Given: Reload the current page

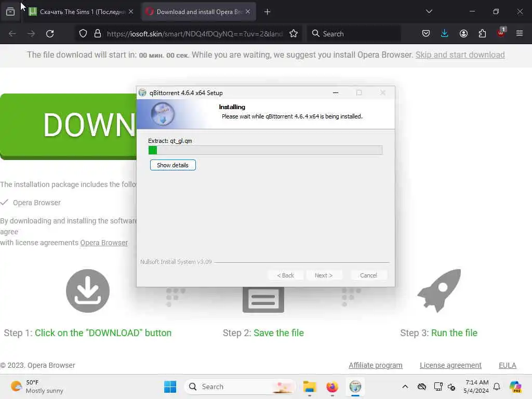Looking at the screenshot, I should click(50, 34).
